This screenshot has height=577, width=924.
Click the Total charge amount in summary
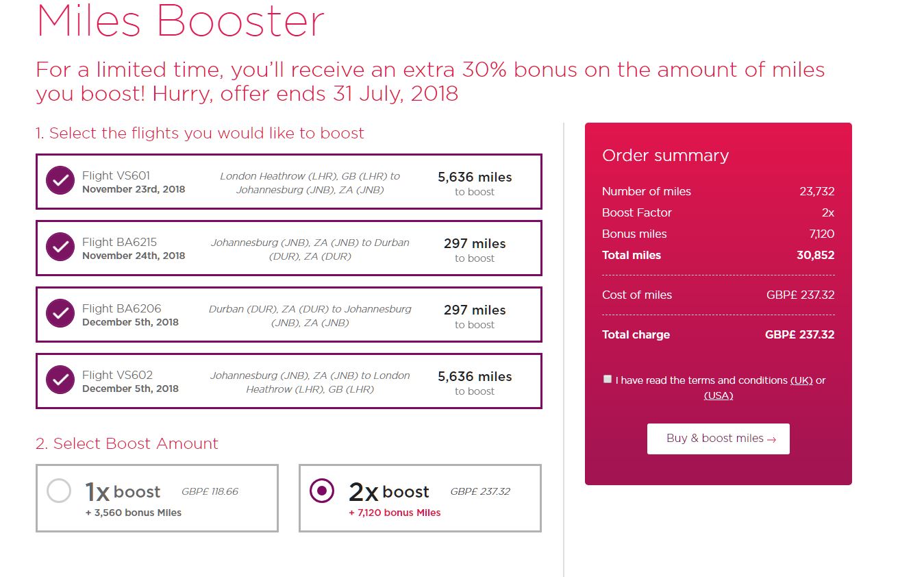tap(799, 334)
